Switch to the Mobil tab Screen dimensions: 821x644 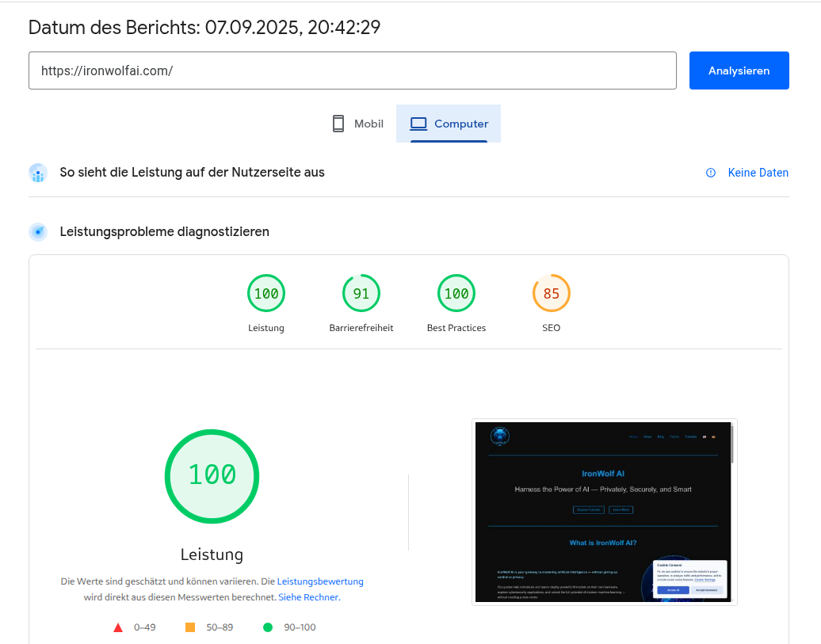[357, 124]
